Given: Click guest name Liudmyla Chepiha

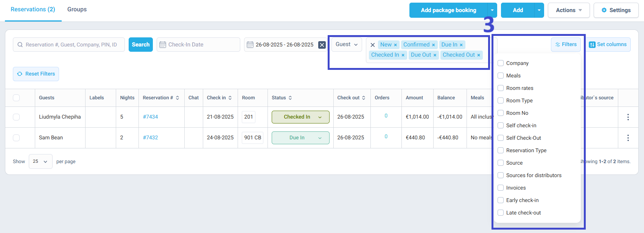Looking at the screenshot, I should tap(60, 117).
